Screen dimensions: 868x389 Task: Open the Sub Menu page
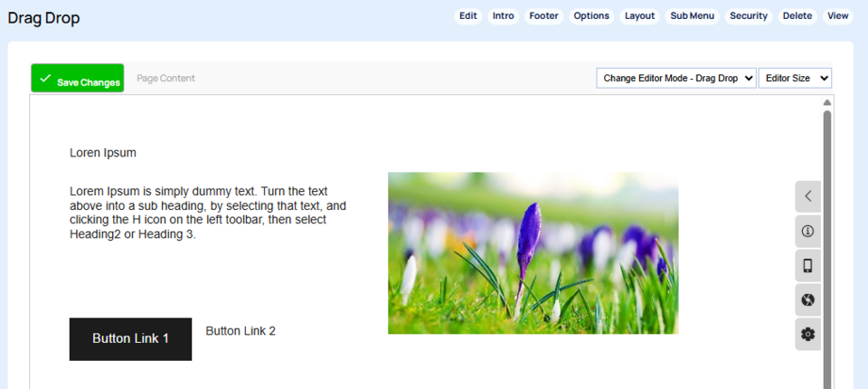(693, 16)
